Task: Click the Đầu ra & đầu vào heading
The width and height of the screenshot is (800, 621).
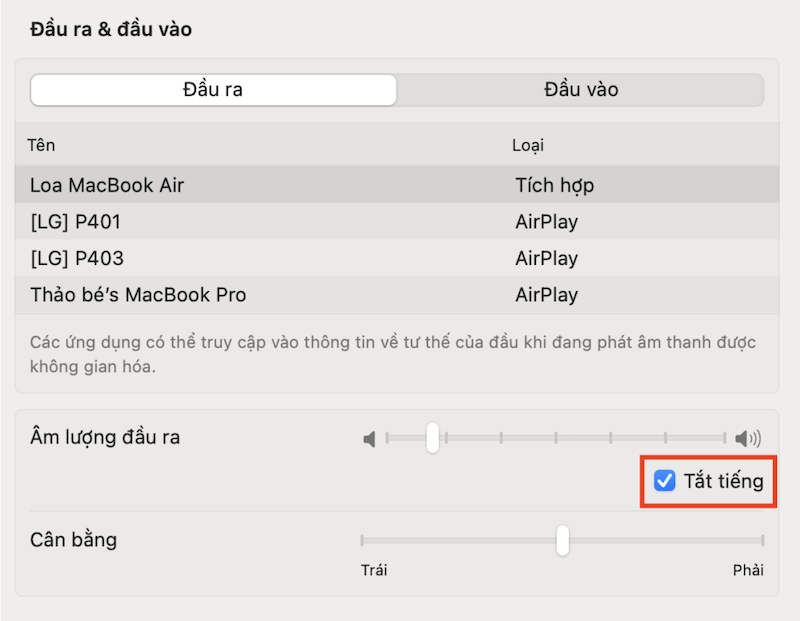Action: (111, 29)
